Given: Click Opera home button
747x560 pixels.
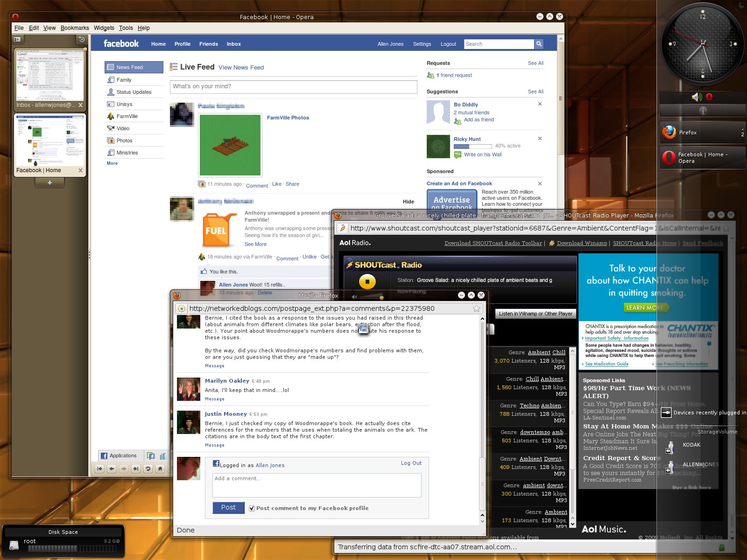Looking at the screenshot, I should [160, 469].
